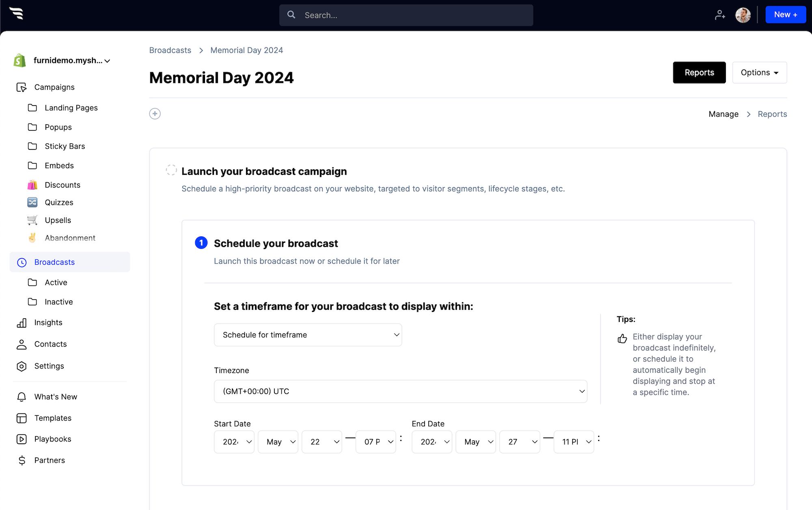Image resolution: width=812 pixels, height=510 pixels.
Task: Click Memorial Day 2024 breadcrumb link
Action: tap(246, 50)
